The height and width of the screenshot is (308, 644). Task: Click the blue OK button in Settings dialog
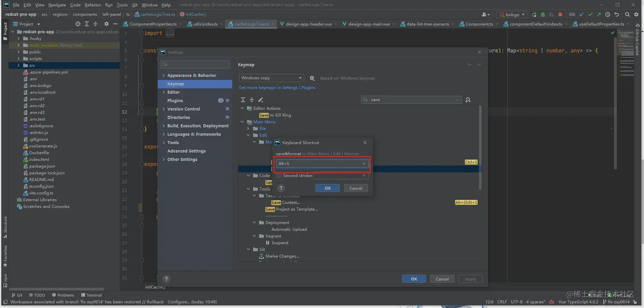414,279
